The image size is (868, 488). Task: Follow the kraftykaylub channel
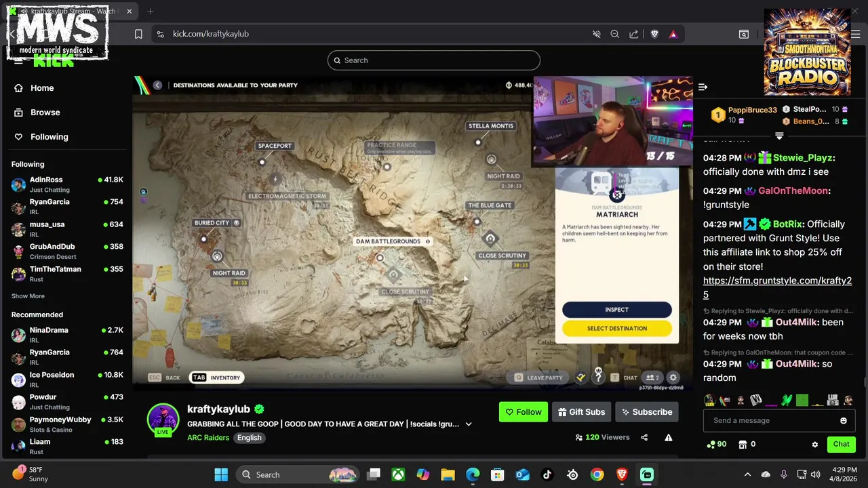[524, 412]
